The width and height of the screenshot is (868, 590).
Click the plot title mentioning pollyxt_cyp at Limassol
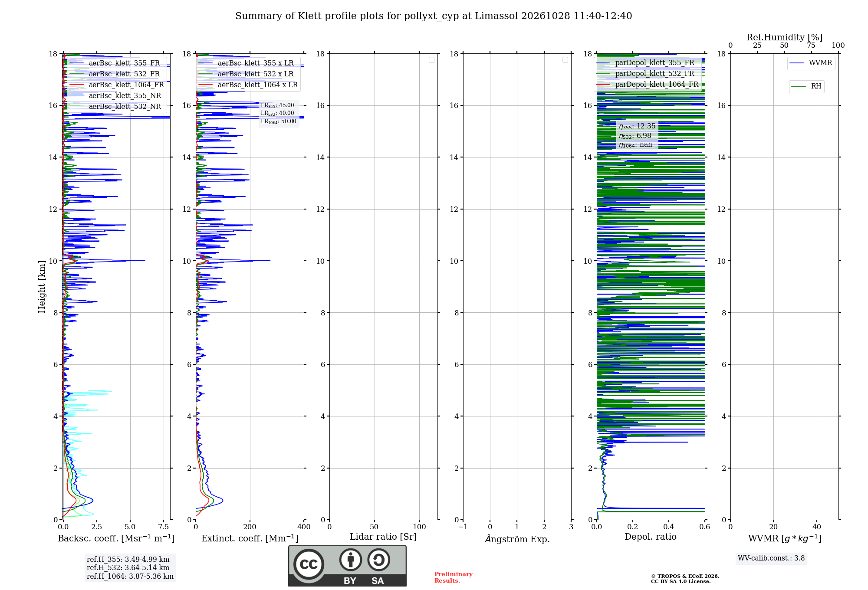click(x=434, y=16)
